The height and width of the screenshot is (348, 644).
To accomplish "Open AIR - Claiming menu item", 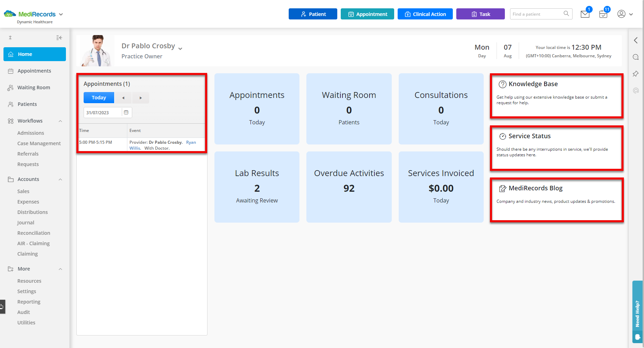I will [x=33, y=243].
